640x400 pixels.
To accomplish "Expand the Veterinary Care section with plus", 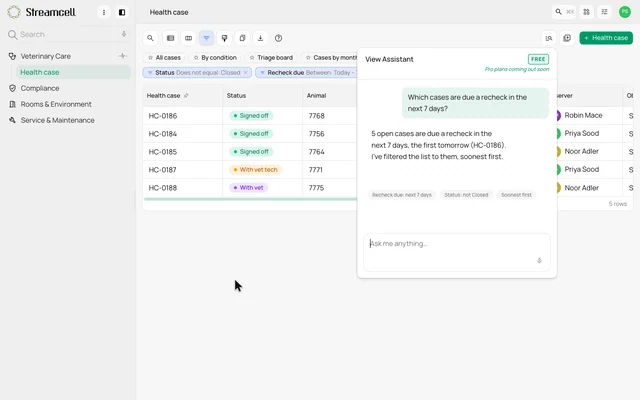I will [x=123, y=56].
